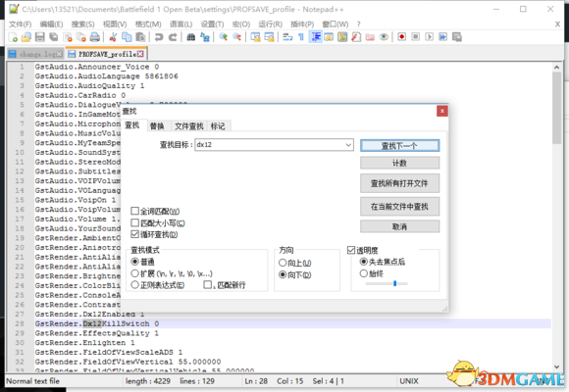The image size is (569, 392).
Task: Click the 取消 cancel button
Action: click(x=399, y=226)
